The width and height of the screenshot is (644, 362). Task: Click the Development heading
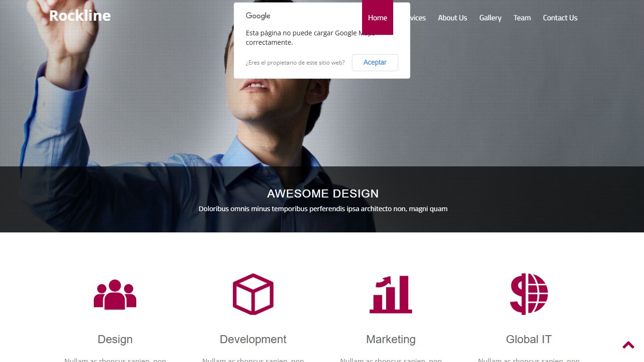pyautogui.click(x=253, y=339)
